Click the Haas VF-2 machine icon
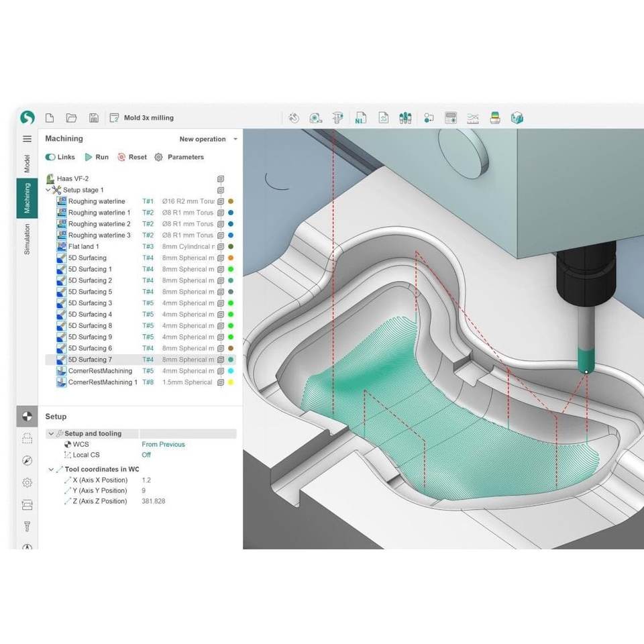 [50, 178]
